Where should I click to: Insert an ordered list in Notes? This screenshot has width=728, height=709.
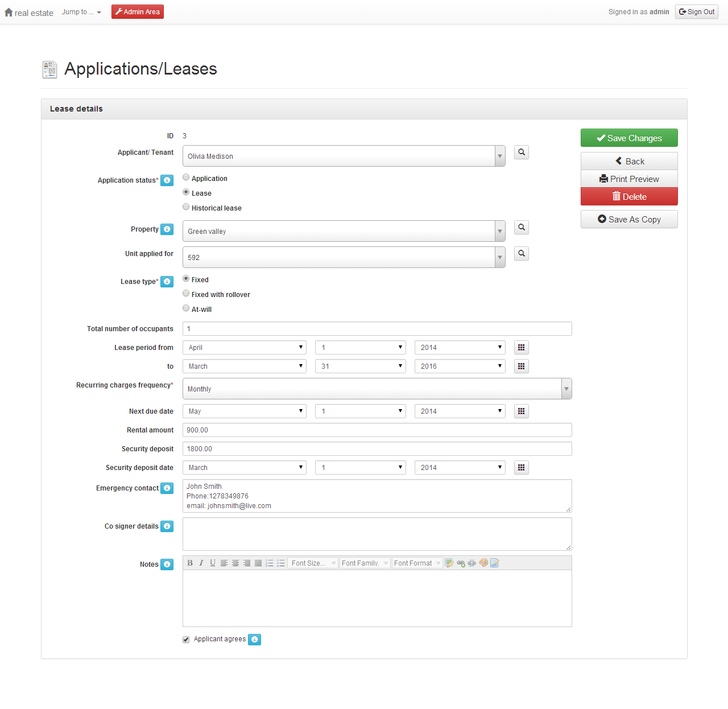click(x=270, y=563)
